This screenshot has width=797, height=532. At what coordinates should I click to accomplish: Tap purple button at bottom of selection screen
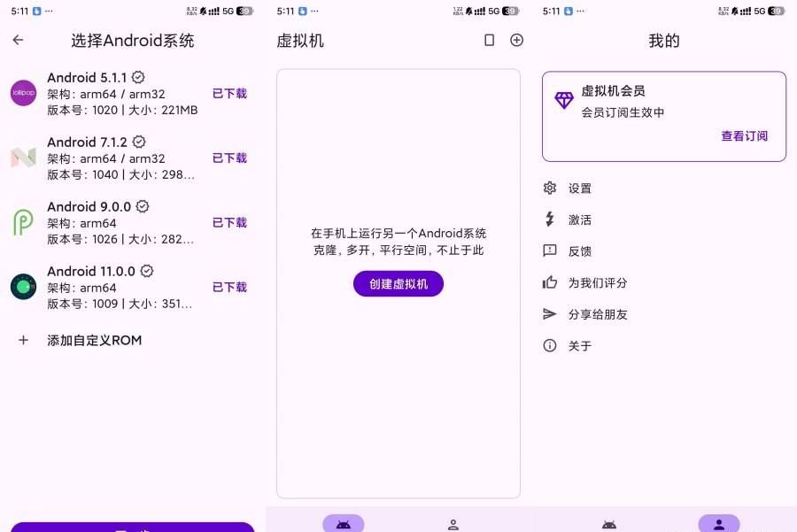[x=132, y=527]
